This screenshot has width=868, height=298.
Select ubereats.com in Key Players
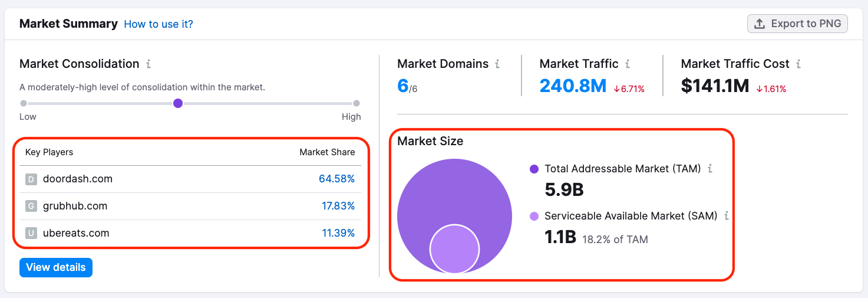(x=76, y=233)
